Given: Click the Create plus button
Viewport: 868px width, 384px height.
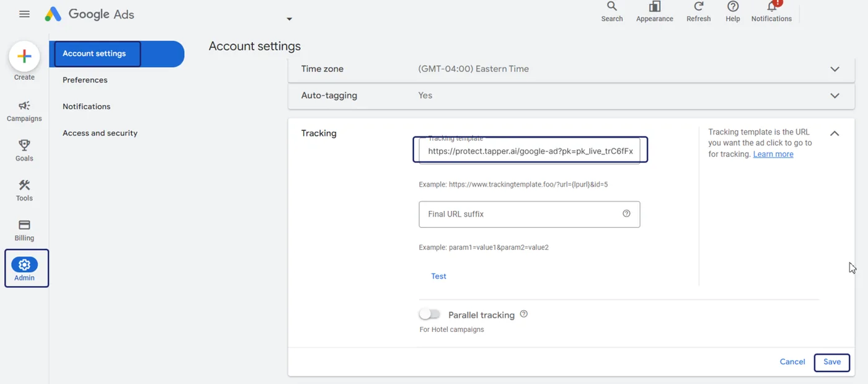Looking at the screenshot, I should click(24, 56).
